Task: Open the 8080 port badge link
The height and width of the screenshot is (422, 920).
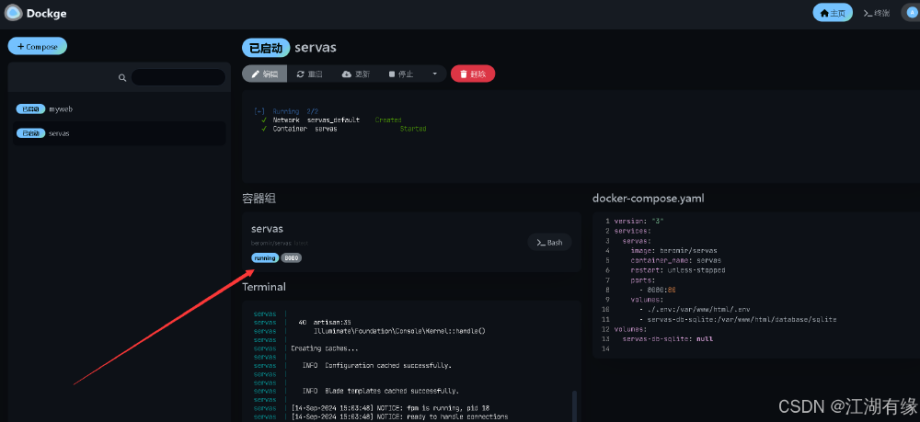Action: pos(291,258)
